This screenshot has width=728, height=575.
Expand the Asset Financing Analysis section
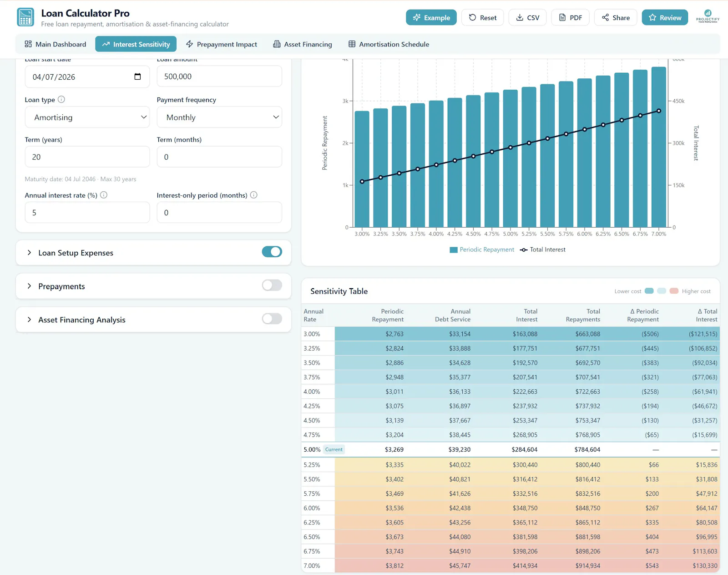(30, 320)
